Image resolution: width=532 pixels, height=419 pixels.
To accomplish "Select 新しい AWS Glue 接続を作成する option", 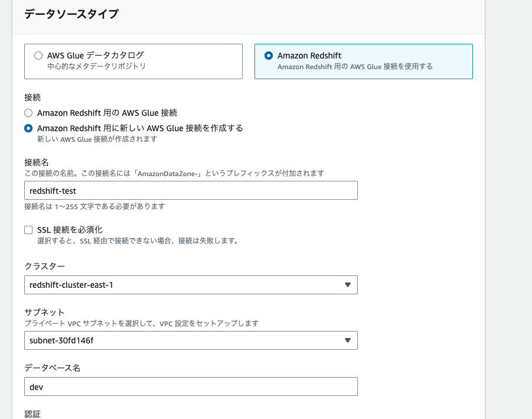I will pos(28,128).
